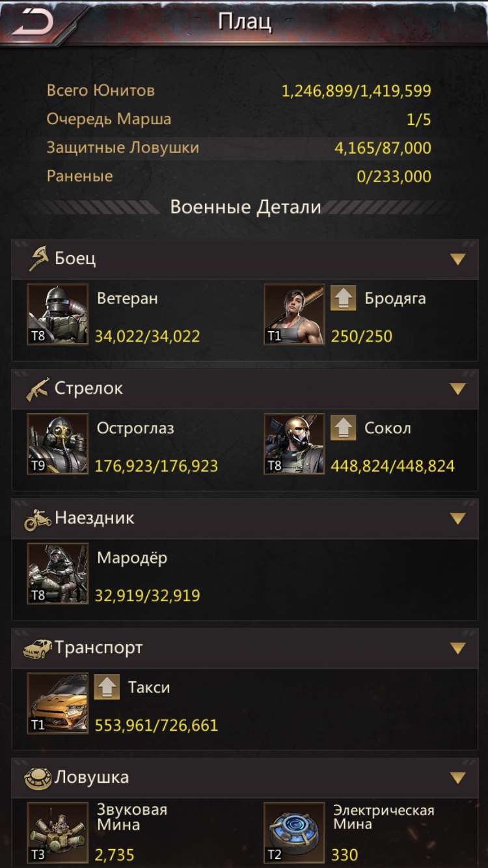Collapse the Транспорт section arrow
Image resolution: width=488 pixels, height=868 pixels.
tap(458, 649)
